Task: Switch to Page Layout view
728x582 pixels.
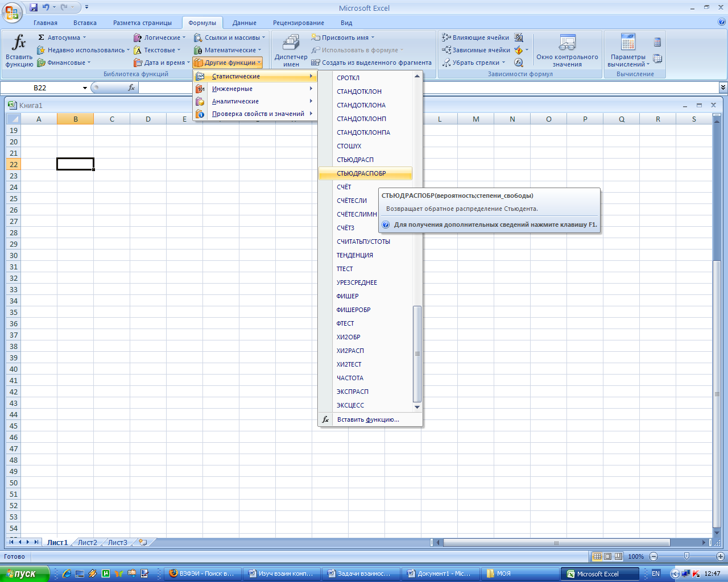Action: click(x=607, y=556)
